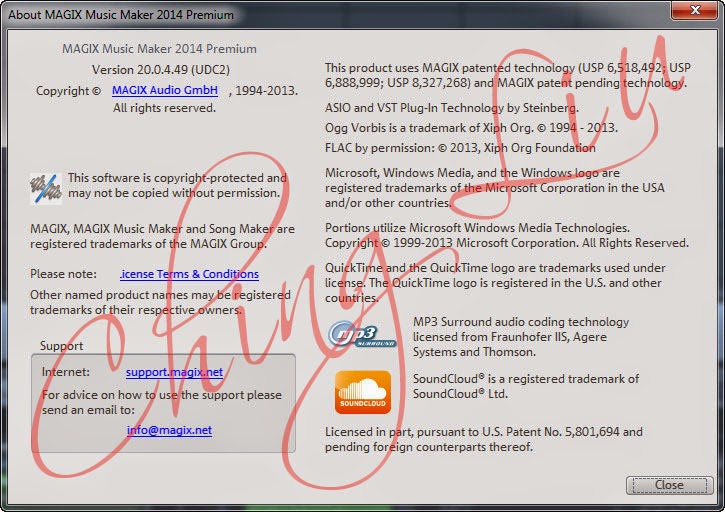The width and height of the screenshot is (725, 512).
Task: Click the 'All rights reserved.' text
Action: click(x=164, y=108)
